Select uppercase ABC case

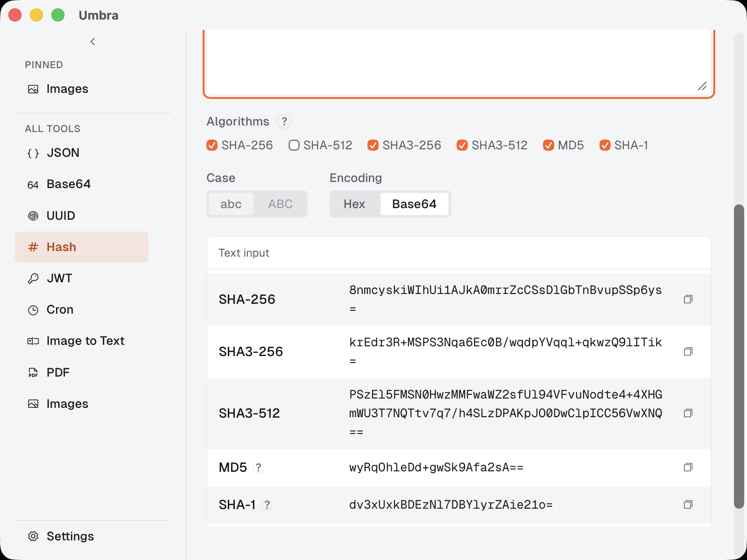280,204
